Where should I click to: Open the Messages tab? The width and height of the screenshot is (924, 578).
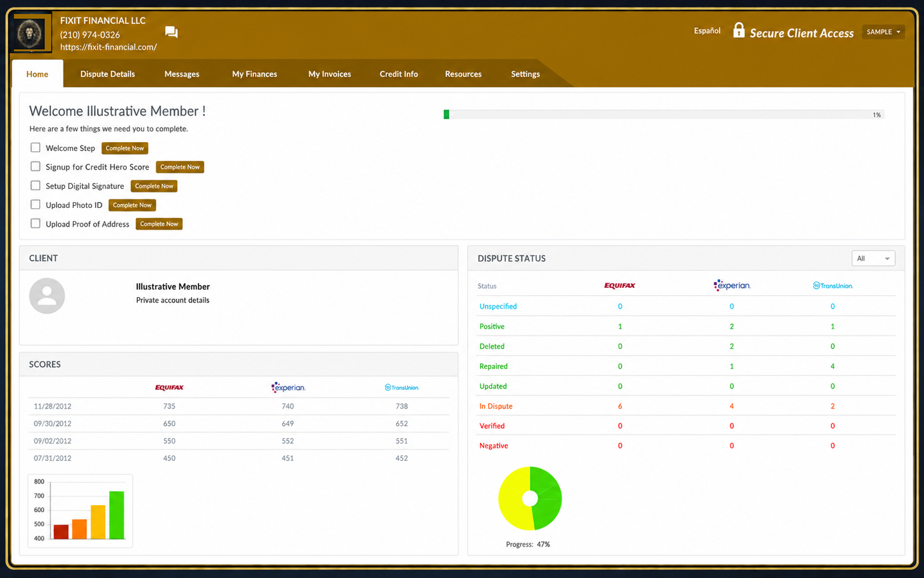pyautogui.click(x=182, y=74)
